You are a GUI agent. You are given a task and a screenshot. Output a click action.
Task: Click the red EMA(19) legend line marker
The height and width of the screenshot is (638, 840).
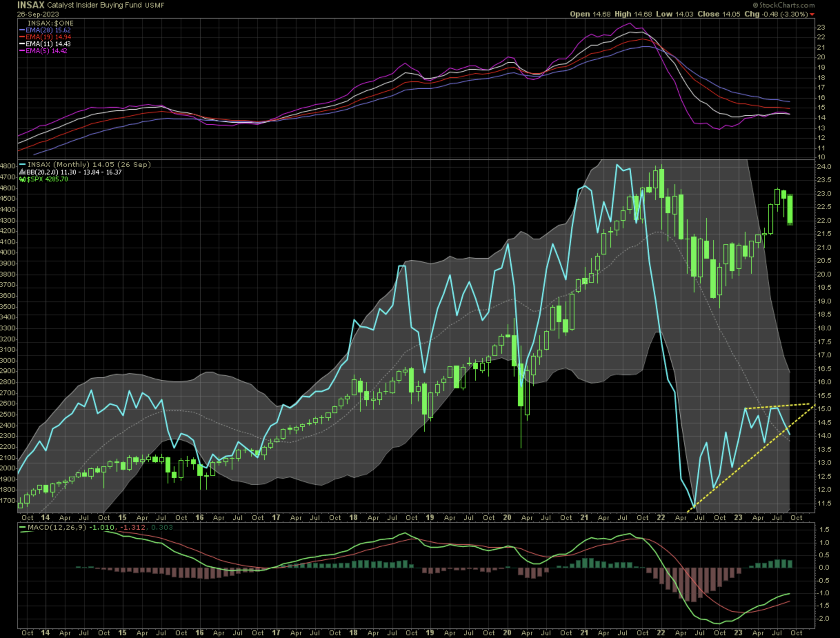[22, 37]
